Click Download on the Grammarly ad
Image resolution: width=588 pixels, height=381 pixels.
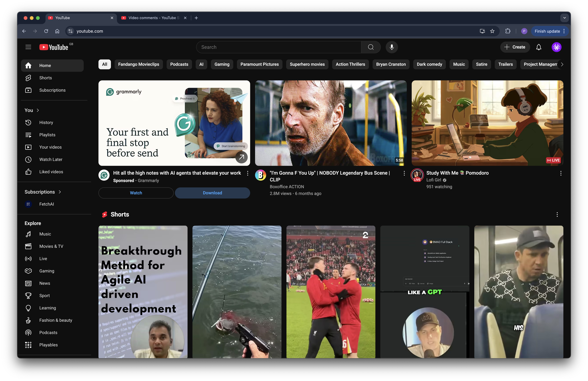pyautogui.click(x=212, y=193)
